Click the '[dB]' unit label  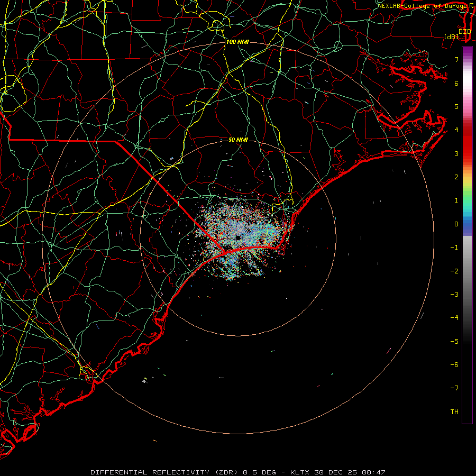[452, 36]
